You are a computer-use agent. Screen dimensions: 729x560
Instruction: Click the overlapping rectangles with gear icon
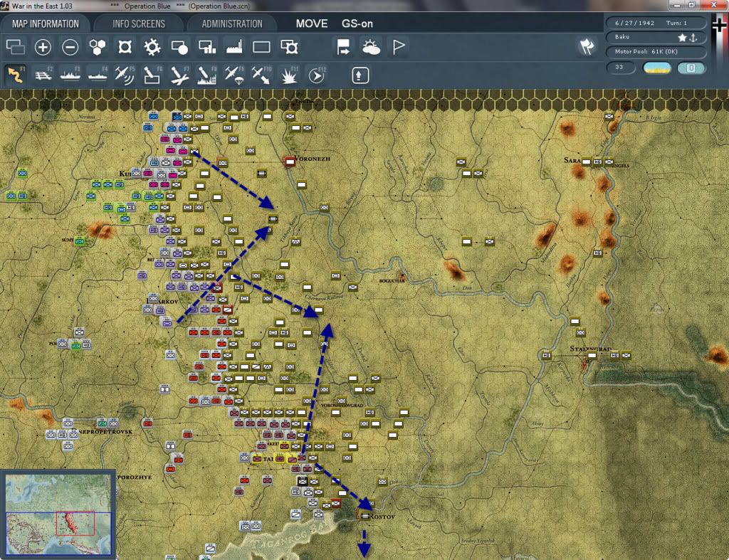[289, 47]
